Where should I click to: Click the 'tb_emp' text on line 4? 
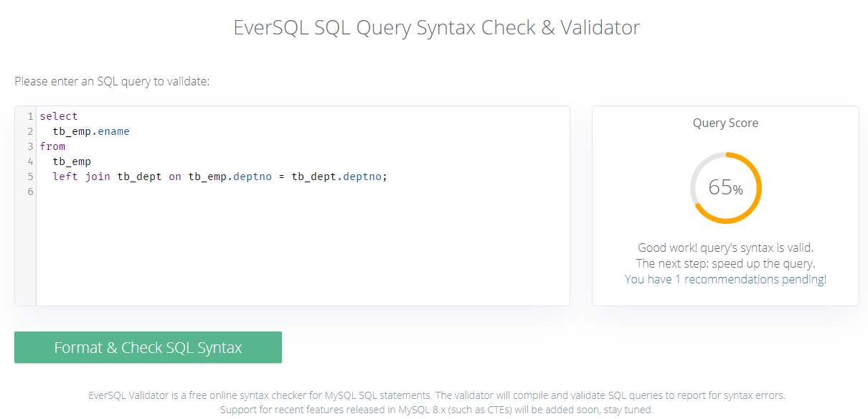pos(72,161)
